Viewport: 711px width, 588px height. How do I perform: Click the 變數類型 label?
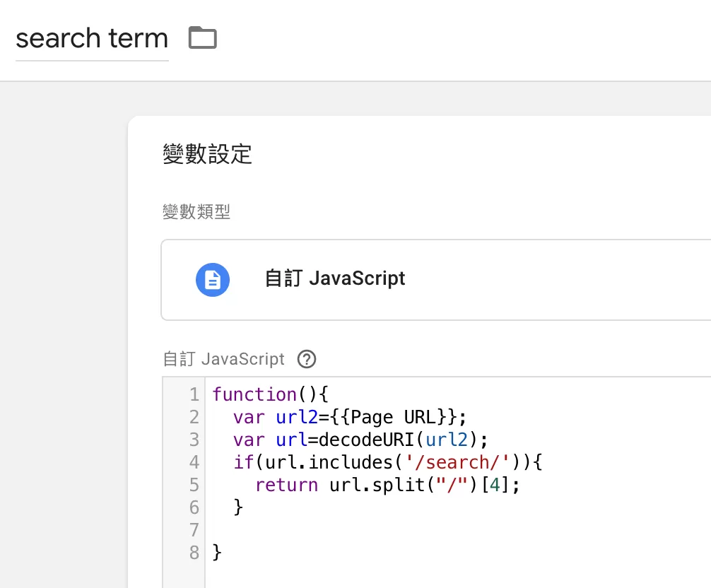[196, 211]
